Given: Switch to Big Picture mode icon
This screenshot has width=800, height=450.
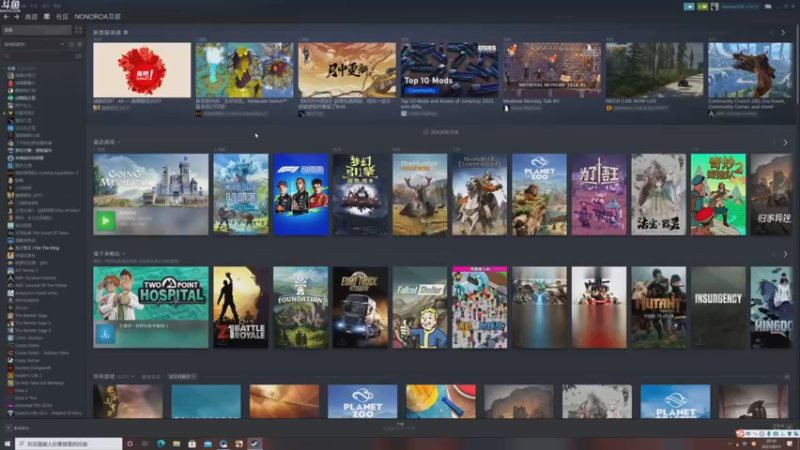Looking at the screenshot, I should tap(768, 7).
